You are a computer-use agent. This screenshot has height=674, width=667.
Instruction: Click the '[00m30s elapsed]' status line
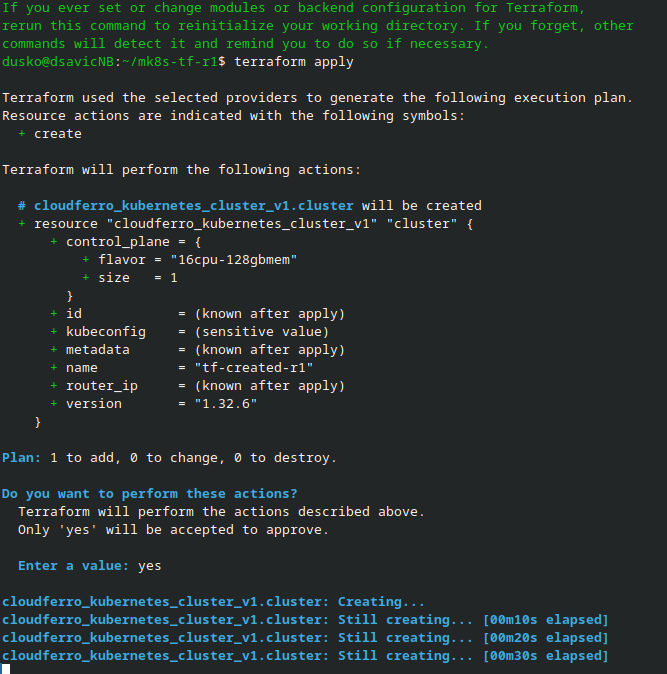tap(305, 656)
